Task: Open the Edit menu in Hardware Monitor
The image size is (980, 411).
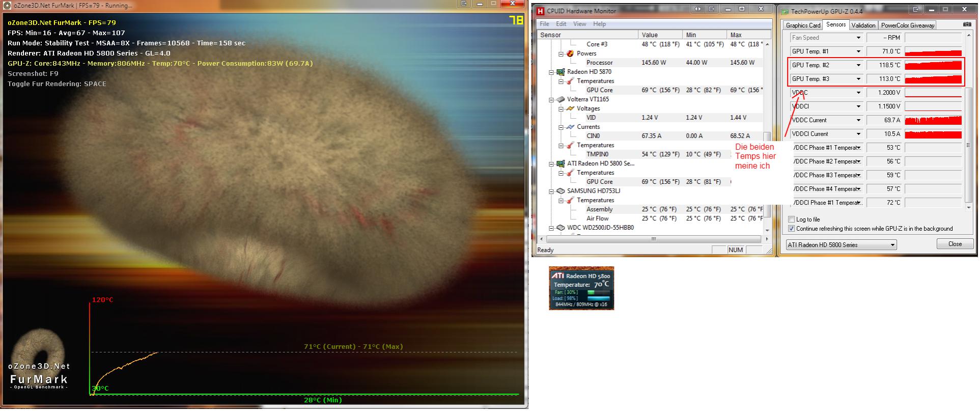Action: point(561,24)
